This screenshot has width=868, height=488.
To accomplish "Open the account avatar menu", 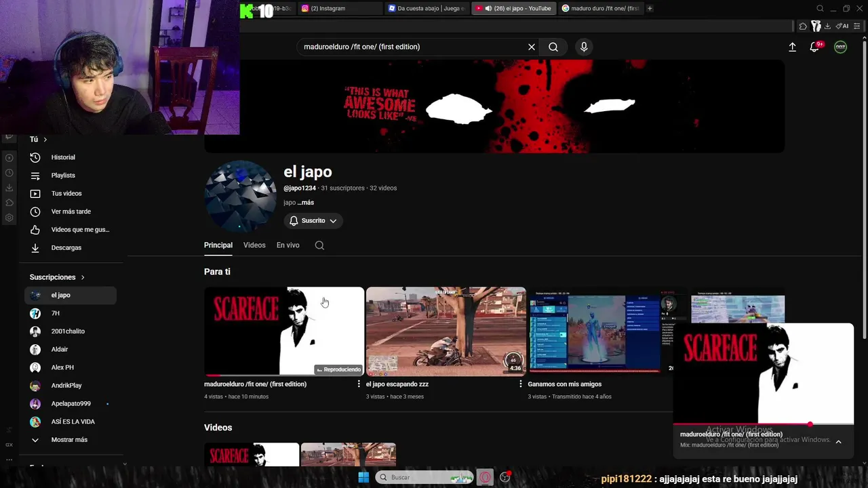I will click(x=840, y=47).
